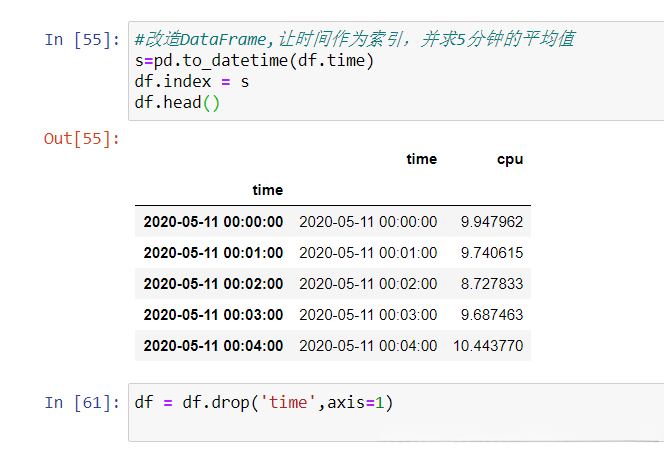664x453 pixels.
Task: Select the 00:00:00 bold index row label
Action: tap(213, 222)
